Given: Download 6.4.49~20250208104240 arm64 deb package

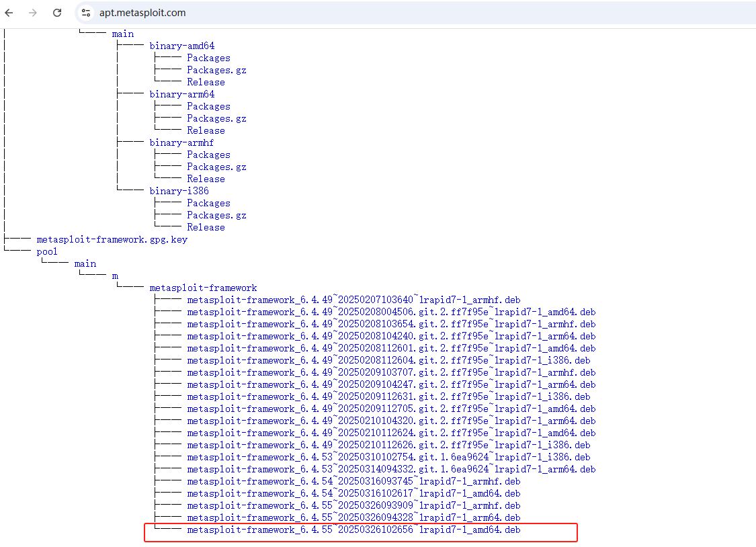Looking at the screenshot, I should 391,336.
